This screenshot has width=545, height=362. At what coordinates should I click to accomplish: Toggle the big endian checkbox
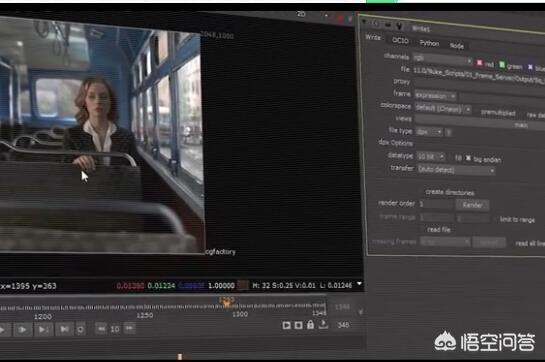click(x=468, y=158)
